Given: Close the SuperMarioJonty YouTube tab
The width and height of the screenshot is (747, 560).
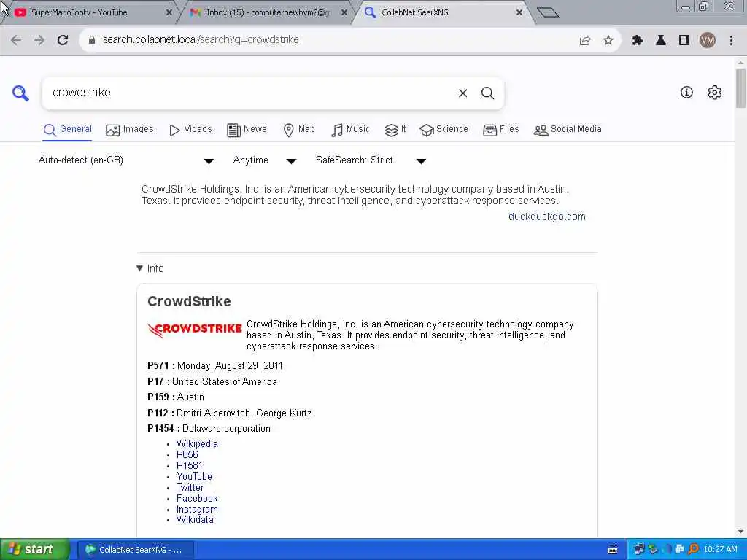Looking at the screenshot, I should tap(169, 13).
